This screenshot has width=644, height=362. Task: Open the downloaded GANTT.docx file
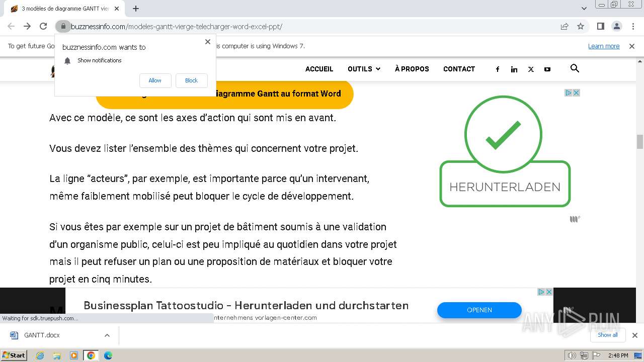click(x=42, y=335)
